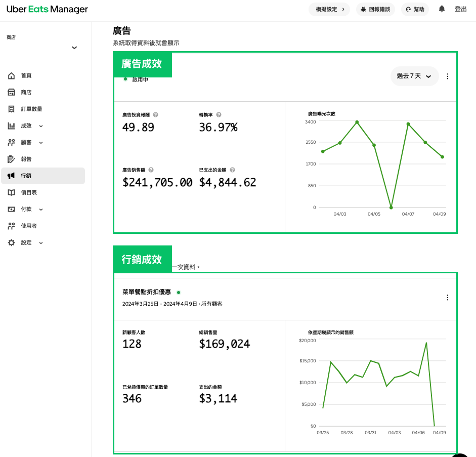Open the three-dot menu for the ad card

tap(447, 76)
